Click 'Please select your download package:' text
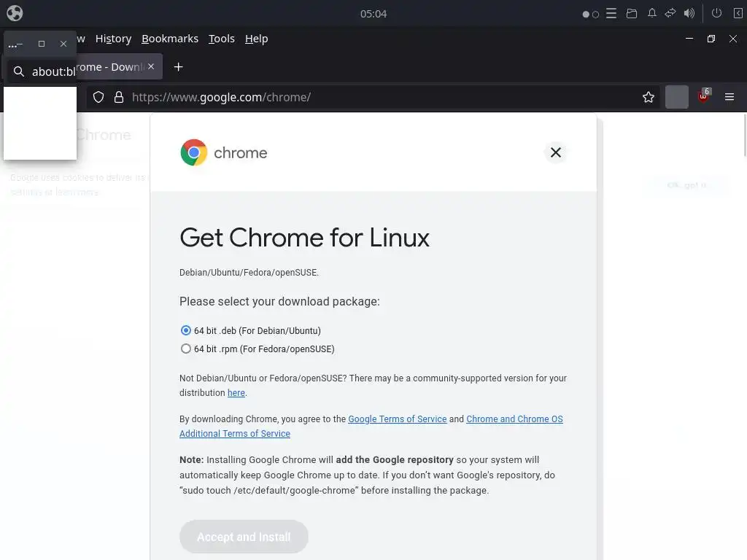The height and width of the screenshot is (560, 747). 279,301
